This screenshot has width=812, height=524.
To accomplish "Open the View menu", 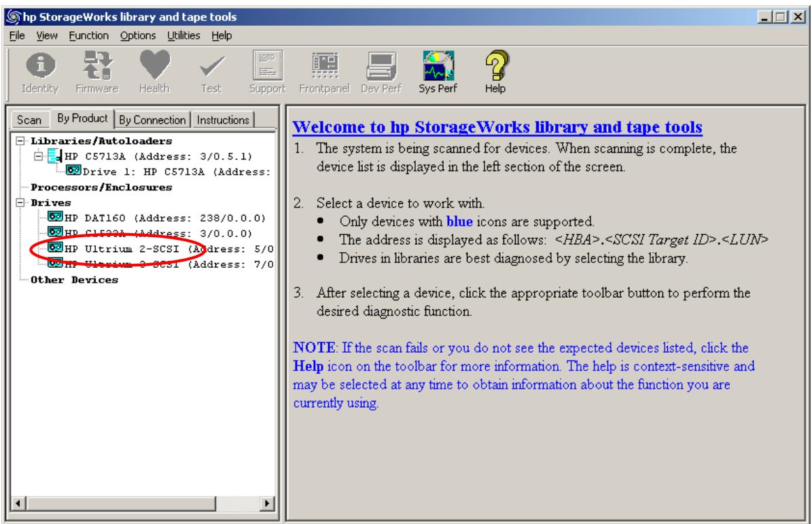I will (47, 36).
